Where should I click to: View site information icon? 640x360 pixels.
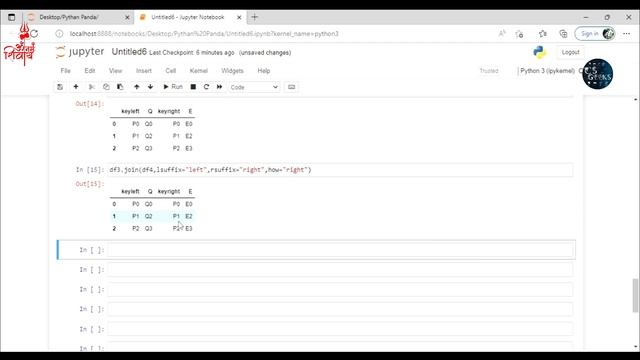tap(59, 34)
